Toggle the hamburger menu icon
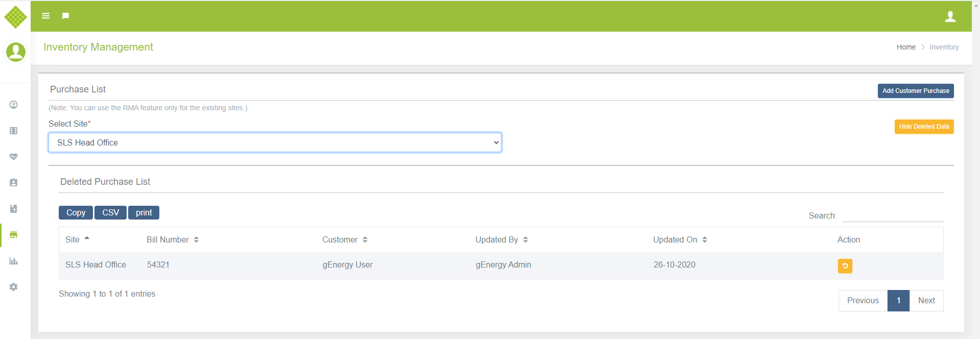This screenshot has width=980, height=339. coord(46,16)
